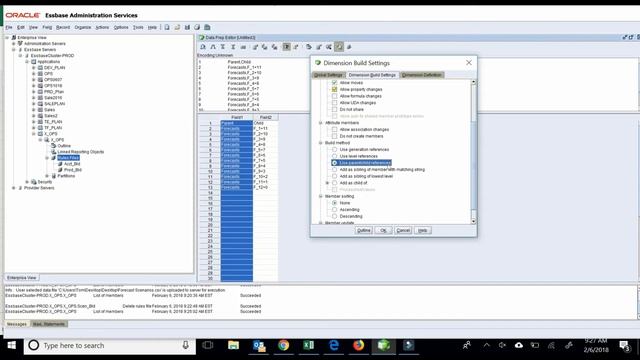640x360 pixels.
Task: Open Google Chrome from the taskbar
Action: click(284, 345)
